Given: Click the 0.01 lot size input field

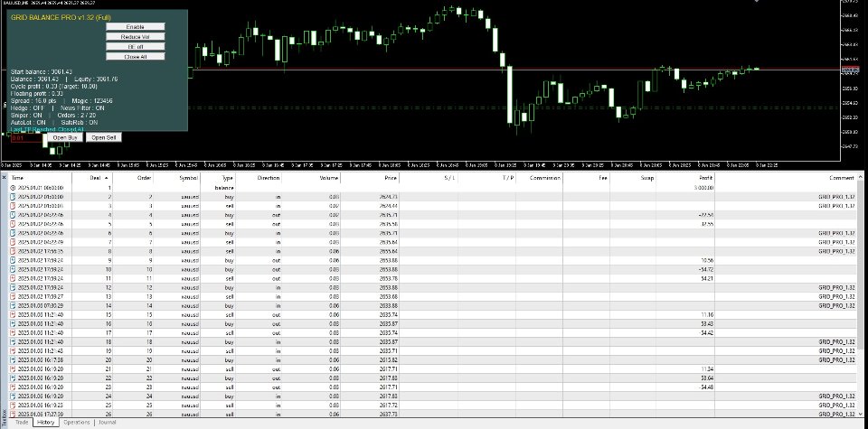Looking at the screenshot, I should coord(27,137).
